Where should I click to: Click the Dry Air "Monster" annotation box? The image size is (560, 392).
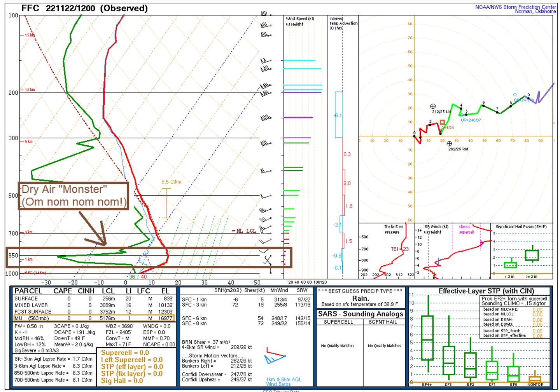[x=73, y=196]
